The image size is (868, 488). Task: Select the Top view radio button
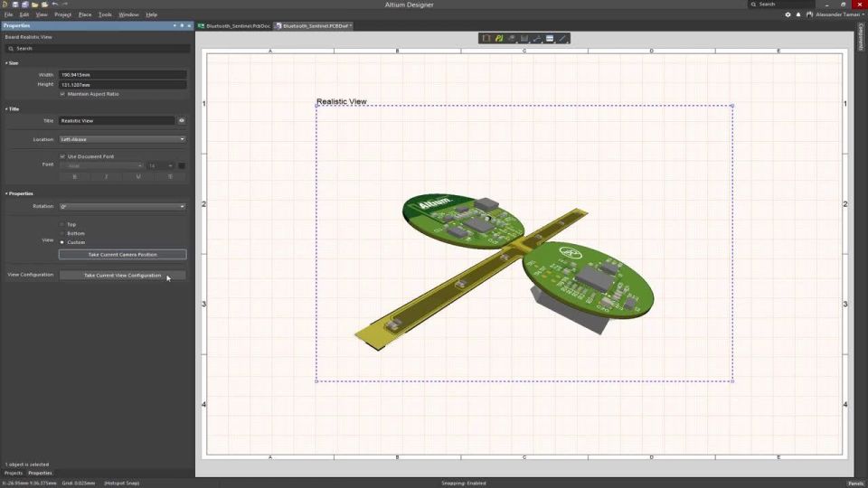point(62,225)
